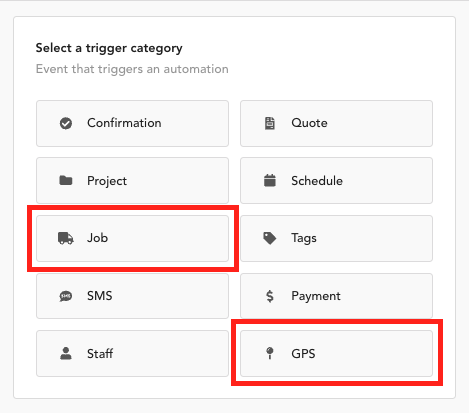Click the tag icon beside Tags
The image size is (469, 413).
270,238
